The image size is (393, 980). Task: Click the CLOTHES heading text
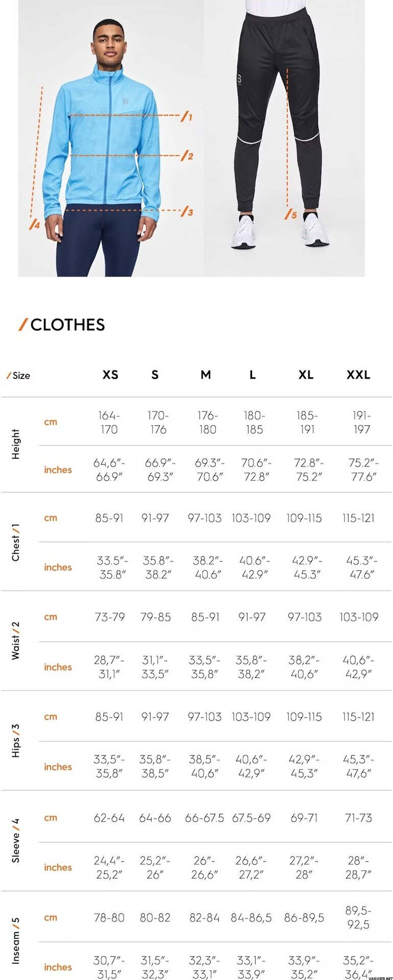68,325
